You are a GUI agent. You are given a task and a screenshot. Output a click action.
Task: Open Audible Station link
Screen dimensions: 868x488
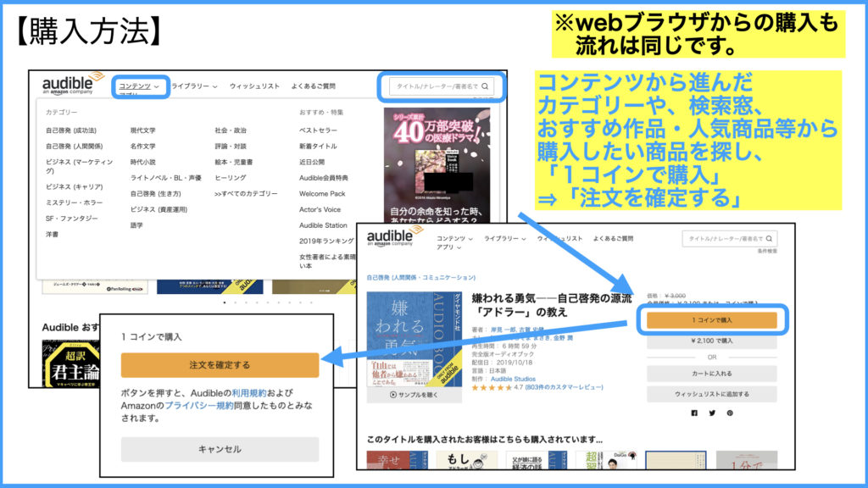coord(323,225)
